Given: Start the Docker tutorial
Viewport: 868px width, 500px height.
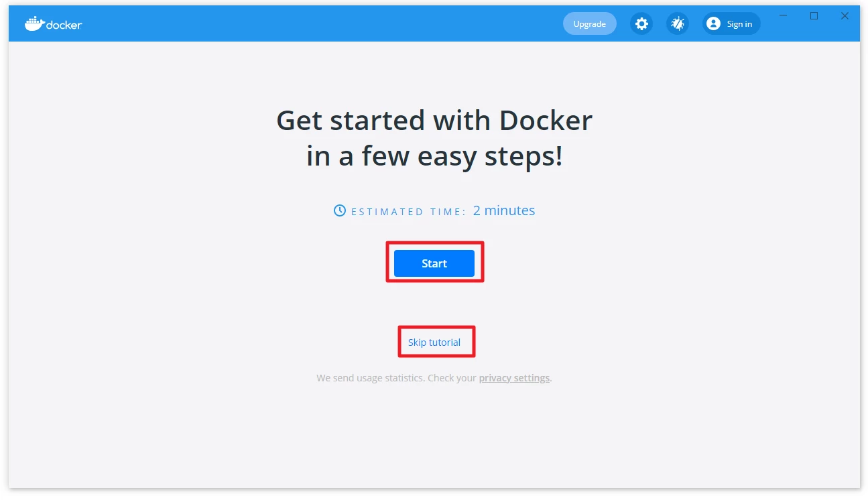Looking at the screenshot, I should click(434, 263).
